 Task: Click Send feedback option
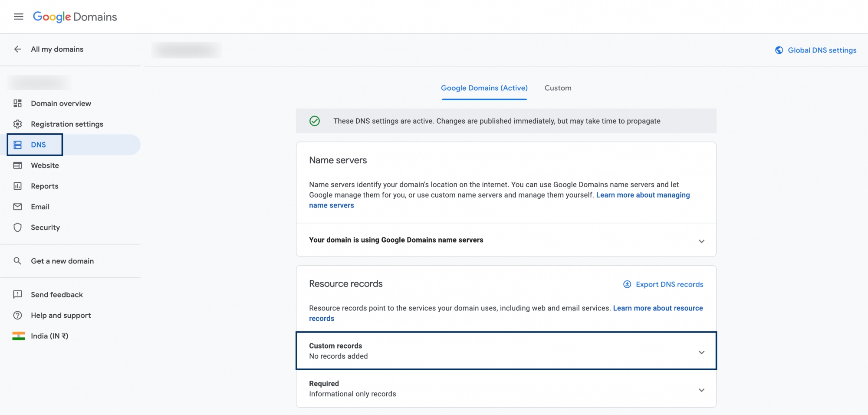tap(56, 294)
